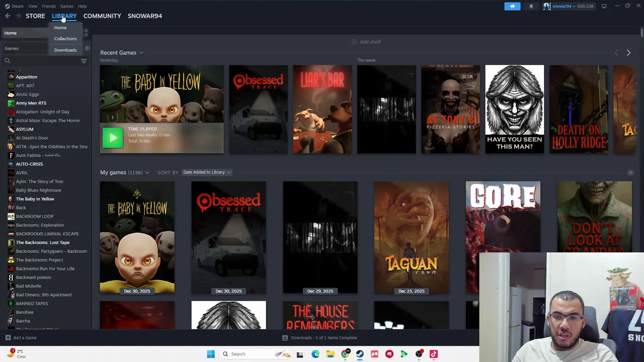Click the green Play button on Baby in Yellow
The height and width of the screenshot is (362, 644).
[x=113, y=137]
